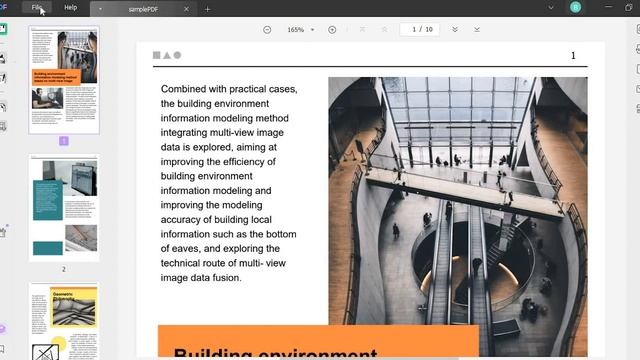Go to the first page icon
The height and width of the screenshot is (360, 640).
[362, 29]
